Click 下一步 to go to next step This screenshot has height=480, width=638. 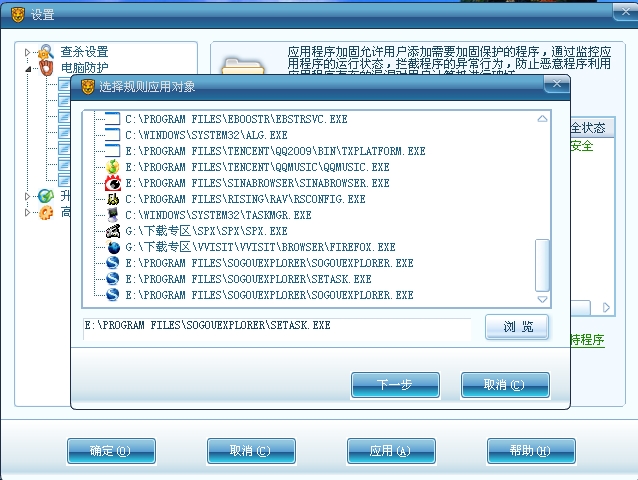(395, 384)
